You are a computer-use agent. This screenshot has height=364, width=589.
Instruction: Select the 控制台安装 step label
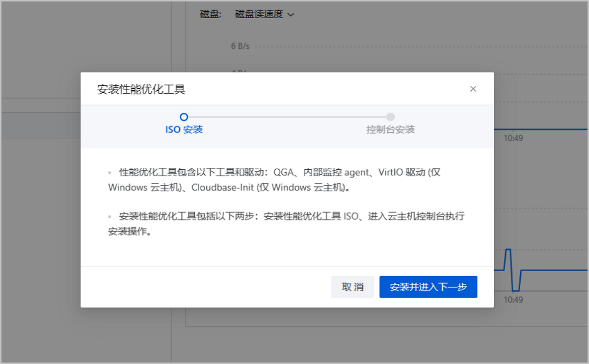coord(390,130)
